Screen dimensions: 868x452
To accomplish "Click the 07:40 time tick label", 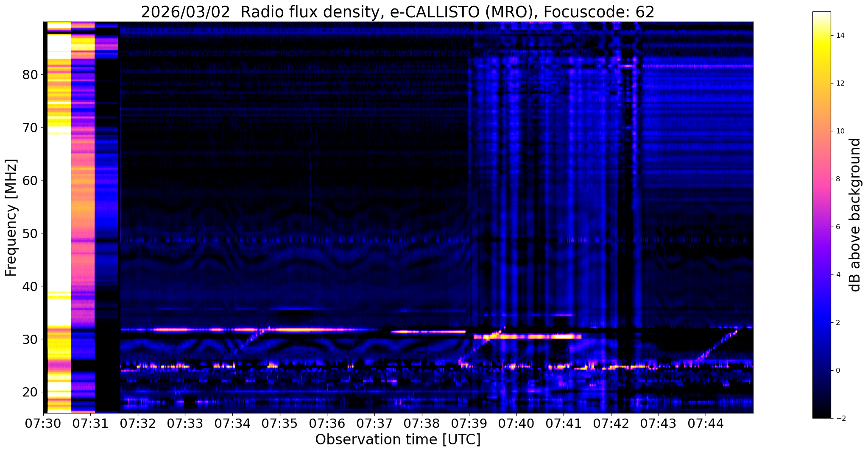I will point(516,423).
